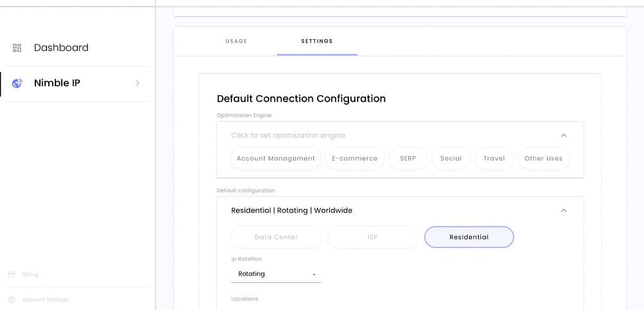Open Nimble IP in the sidebar

[57, 83]
